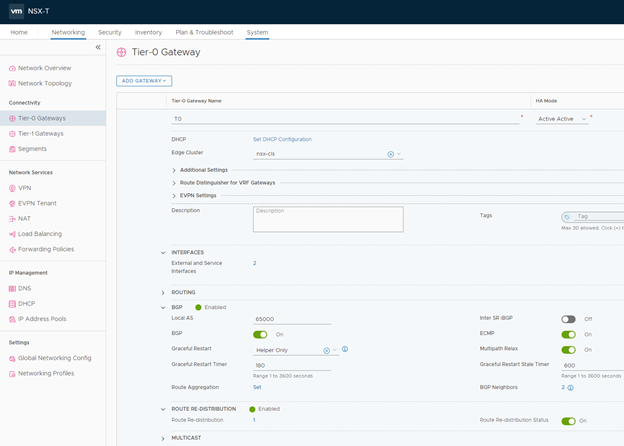Screen dimensions: 624x446
Task: Click the Tier-0 Gateway page title icon
Action: (x=121, y=52)
